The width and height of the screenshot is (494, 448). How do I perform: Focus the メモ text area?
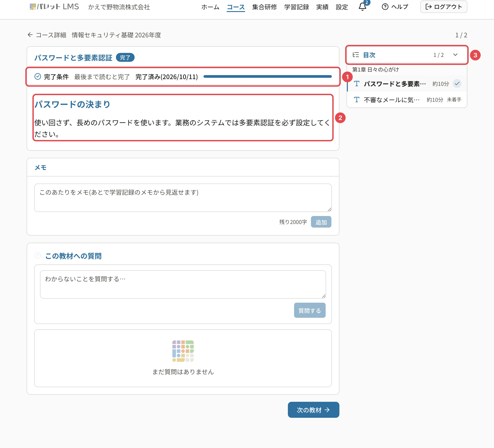click(x=183, y=198)
